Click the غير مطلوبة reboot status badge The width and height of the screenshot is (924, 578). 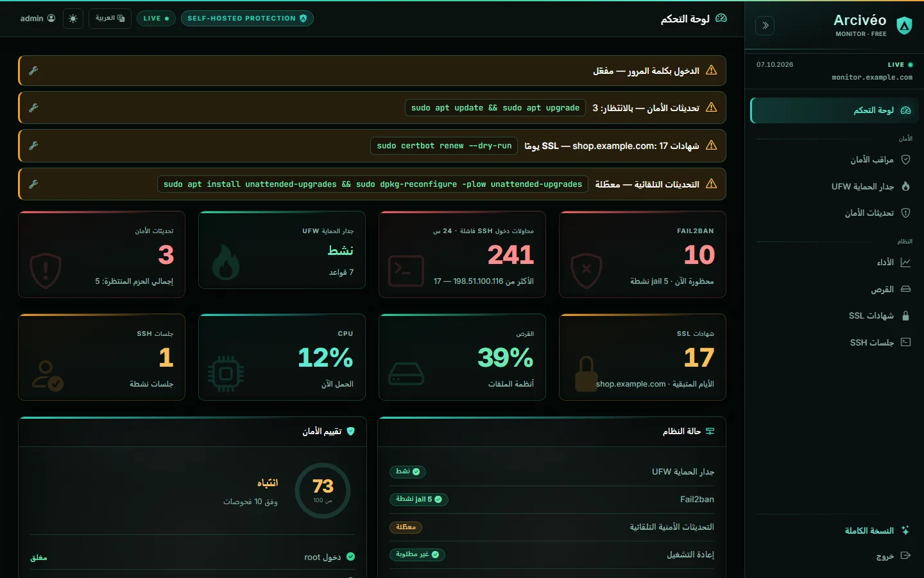coord(417,555)
